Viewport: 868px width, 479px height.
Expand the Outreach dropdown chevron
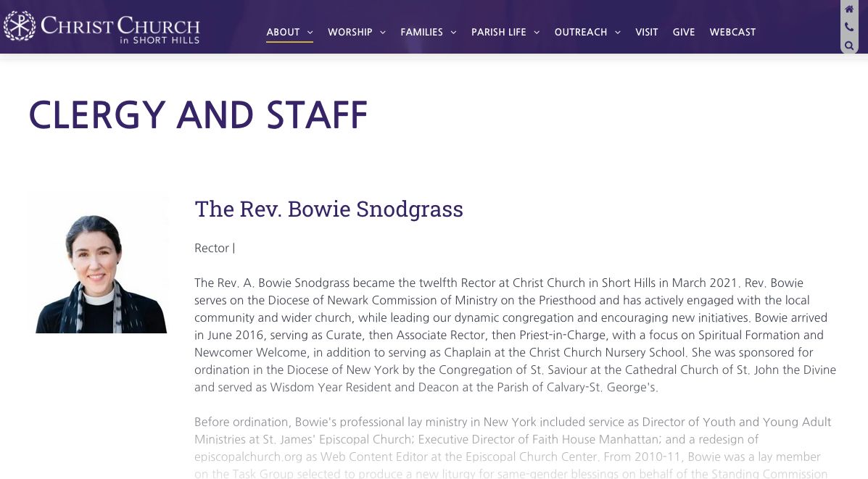click(618, 33)
